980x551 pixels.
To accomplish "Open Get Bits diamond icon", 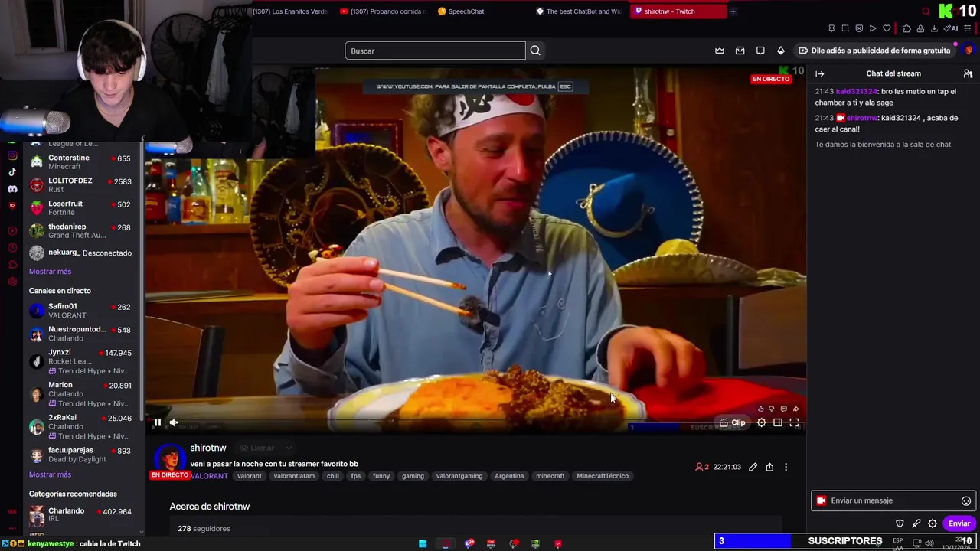I will click(780, 51).
